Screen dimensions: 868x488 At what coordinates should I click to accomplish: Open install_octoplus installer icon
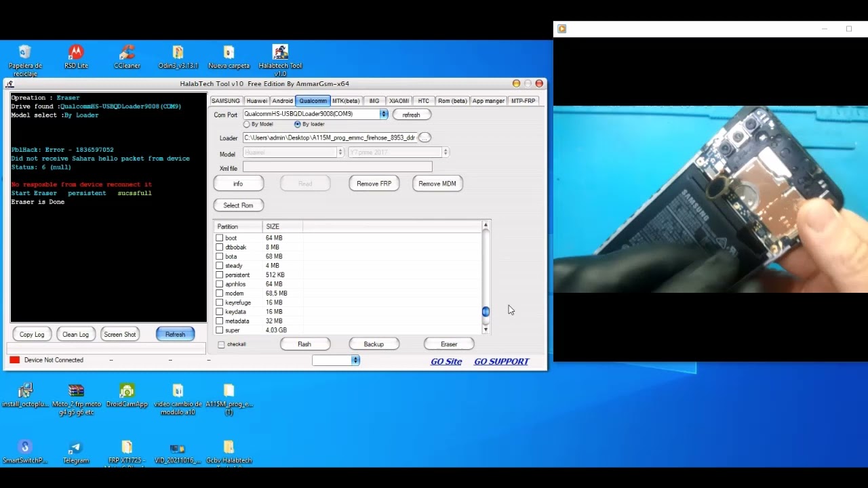(25, 396)
